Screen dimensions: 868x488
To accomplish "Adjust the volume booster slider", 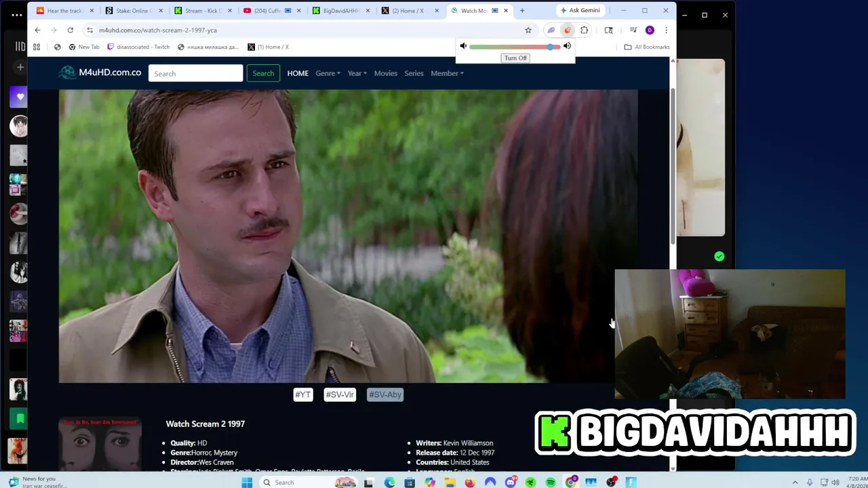I will pyautogui.click(x=515, y=47).
